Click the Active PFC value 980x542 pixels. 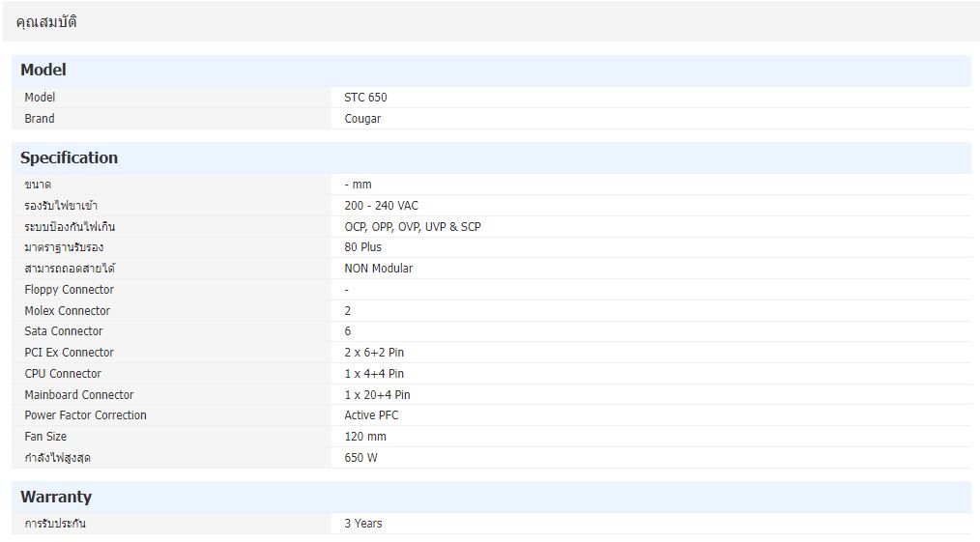tap(371, 415)
